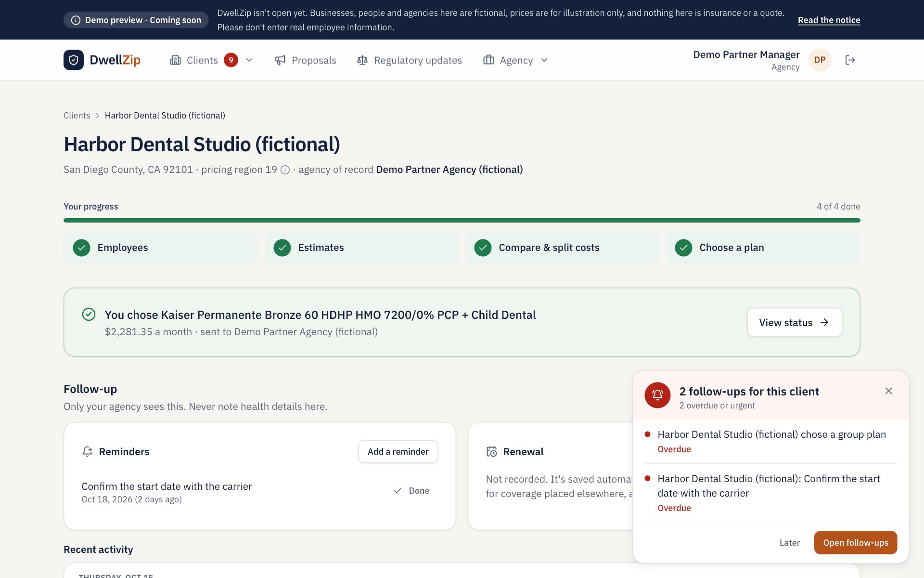Click the '4 of 4 done' label

click(x=838, y=207)
